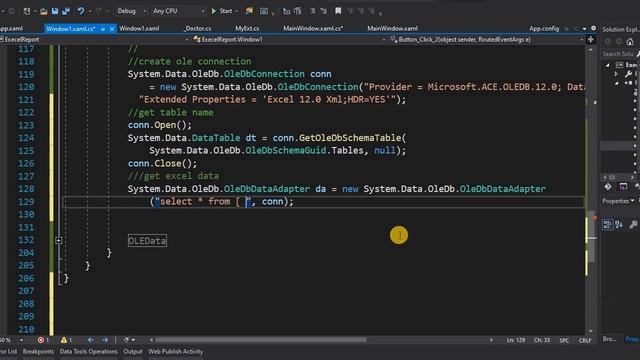
Task: Switch to the _Doctor.cs tab
Action: pos(197,29)
